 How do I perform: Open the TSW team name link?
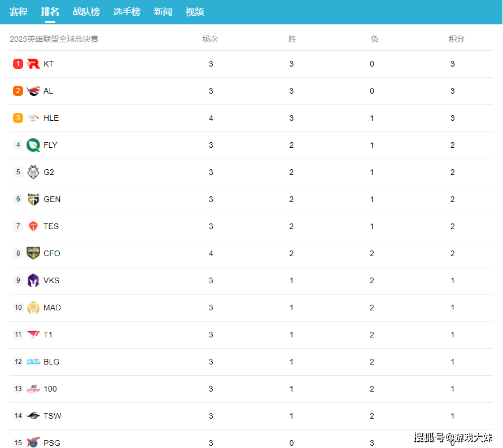[53, 416]
